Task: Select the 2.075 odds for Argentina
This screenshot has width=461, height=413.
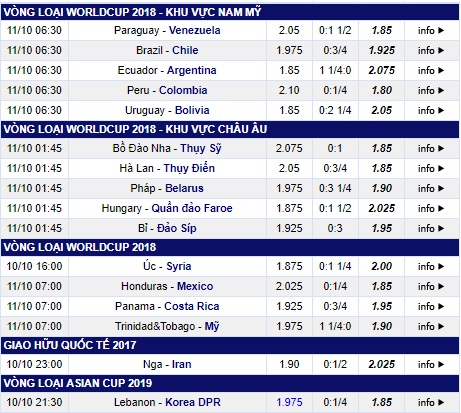Action: (382, 70)
